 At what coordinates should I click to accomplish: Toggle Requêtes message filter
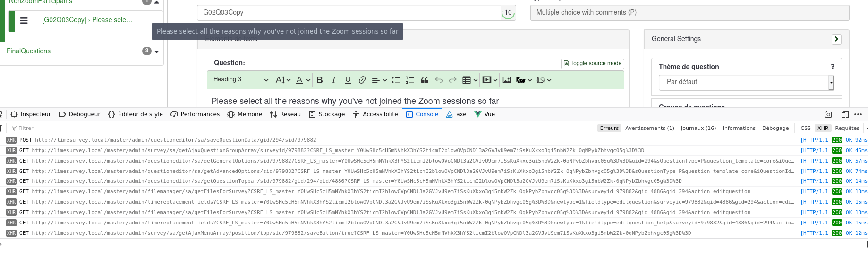click(847, 128)
